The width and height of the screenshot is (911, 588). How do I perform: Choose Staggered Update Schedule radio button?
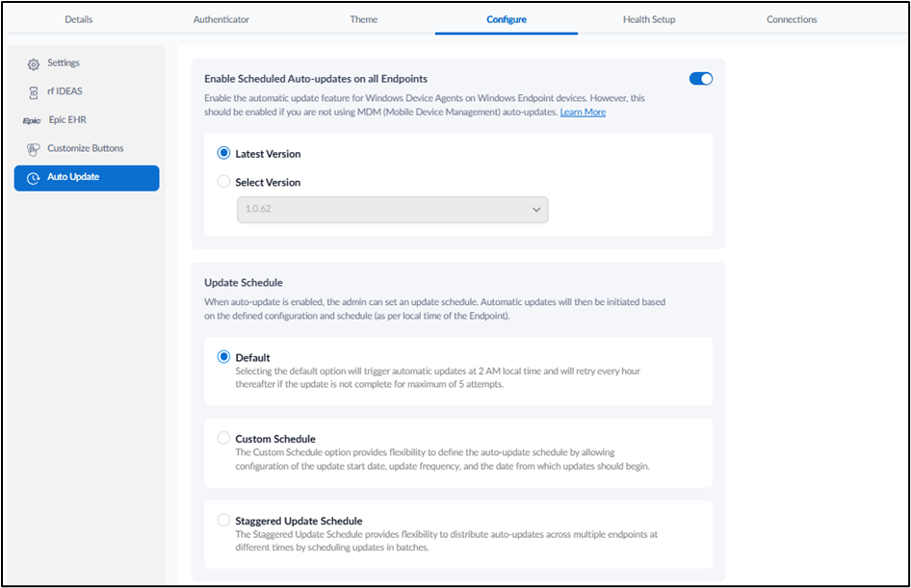[223, 520]
